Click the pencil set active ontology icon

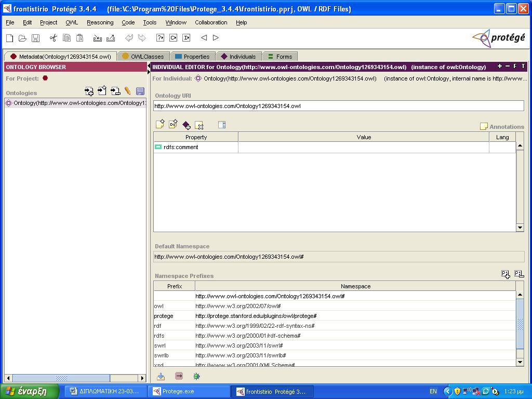pyautogui.click(x=128, y=90)
